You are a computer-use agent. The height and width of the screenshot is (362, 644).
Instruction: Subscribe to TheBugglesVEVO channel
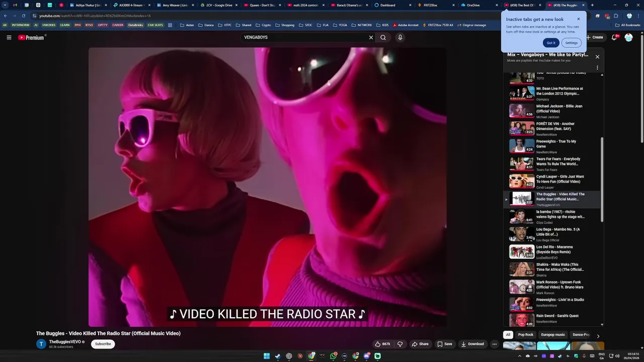(103, 344)
